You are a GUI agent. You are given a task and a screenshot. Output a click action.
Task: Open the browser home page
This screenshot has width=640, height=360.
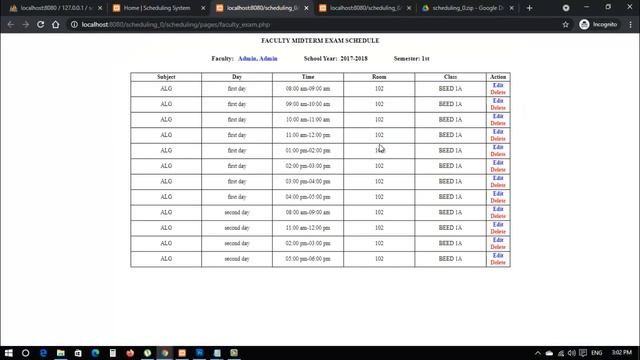[x=56, y=24]
